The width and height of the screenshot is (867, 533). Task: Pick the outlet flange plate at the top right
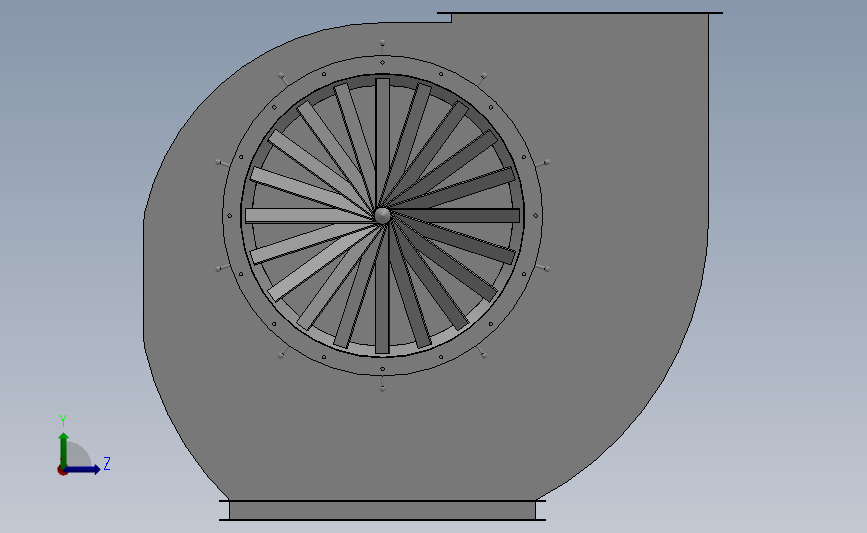(579, 13)
